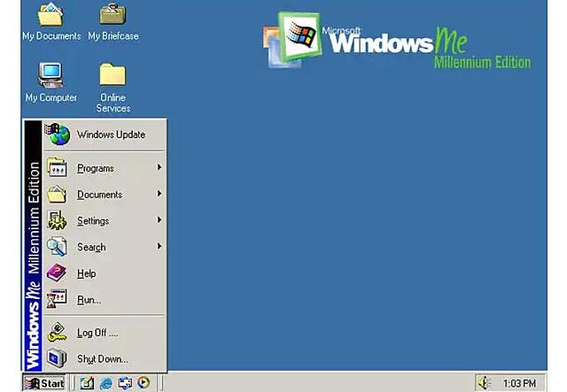The width and height of the screenshot is (567, 392).
Task: Open Programs menu entry
Action: (105, 168)
